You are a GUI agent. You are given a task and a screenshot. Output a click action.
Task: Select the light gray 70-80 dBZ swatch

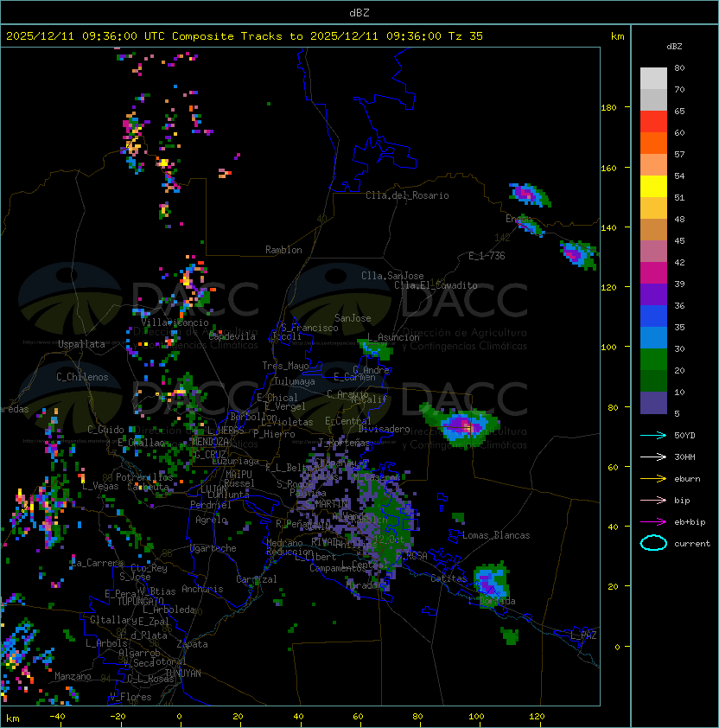tap(653, 79)
